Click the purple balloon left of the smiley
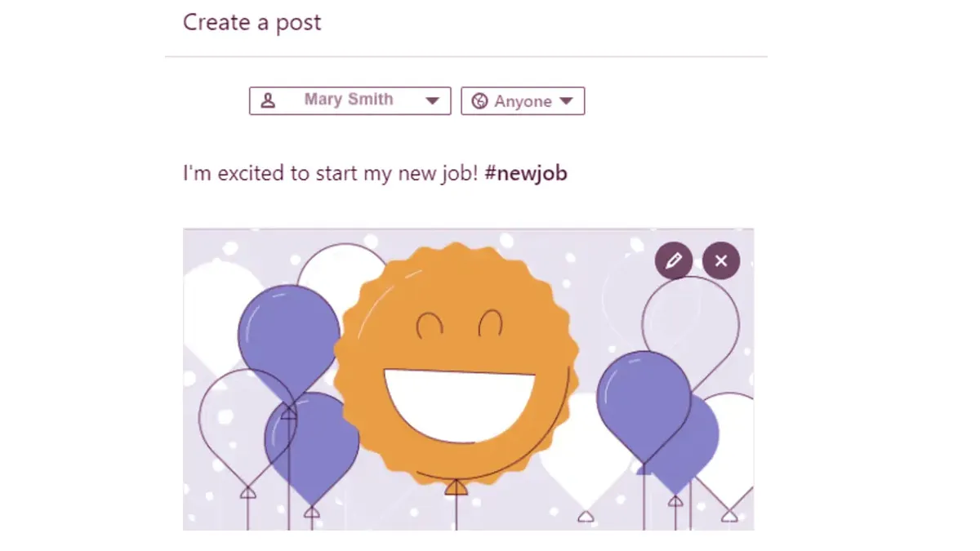The width and height of the screenshot is (980, 551). pos(288,335)
